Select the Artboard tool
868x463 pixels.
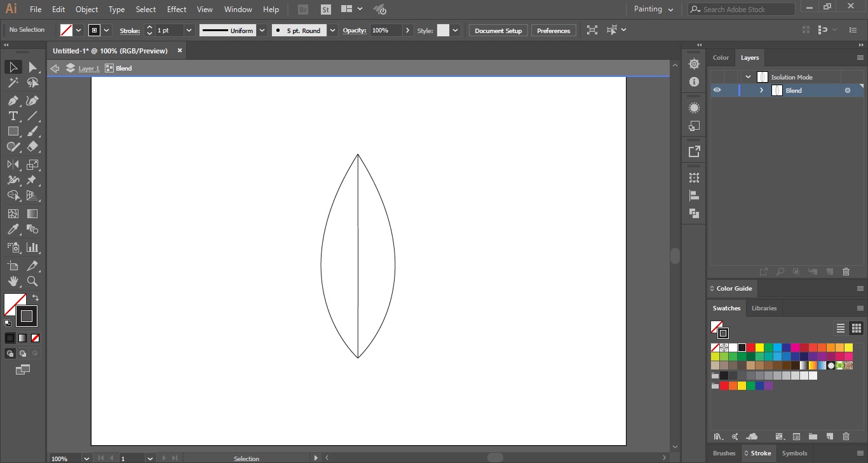[13, 266]
